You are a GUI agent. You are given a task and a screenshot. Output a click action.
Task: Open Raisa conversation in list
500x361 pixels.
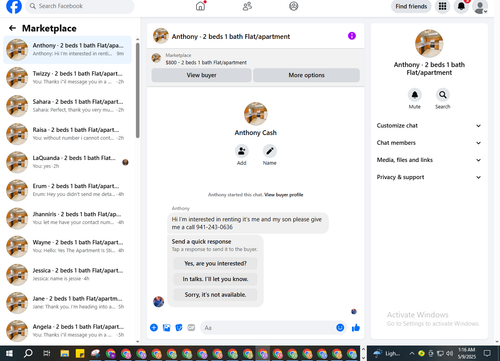pyautogui.click(x=67, y=134)
